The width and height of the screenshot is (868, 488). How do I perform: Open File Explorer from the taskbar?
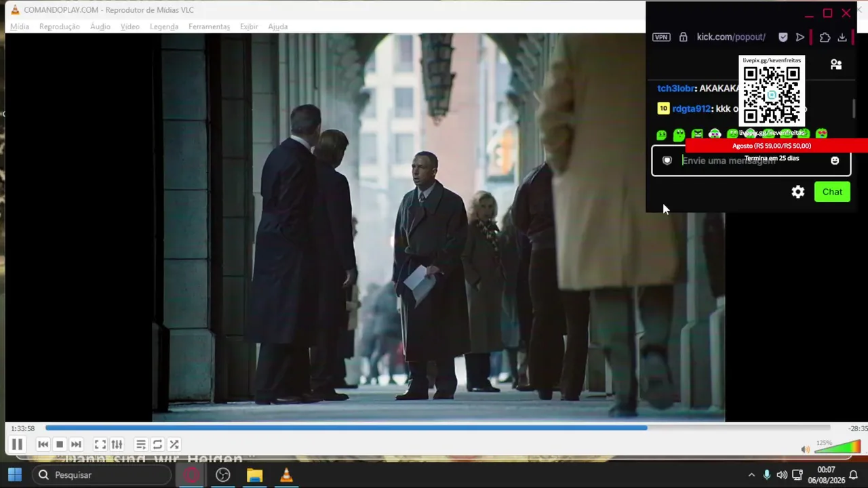pos(254,475)
